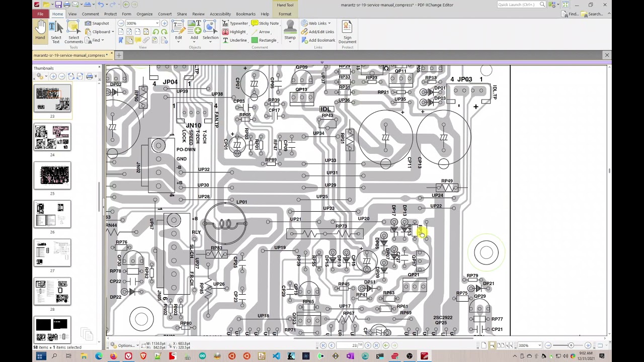Screen dimensions: 644x362
Task: Select page 23 thumbnail
Action: [52, 100]
